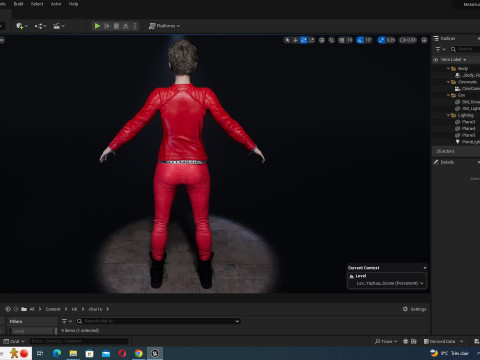Open Google Chrome from the taskbar
The width and height of the screenshot is (480, 360).
point(139,353)
